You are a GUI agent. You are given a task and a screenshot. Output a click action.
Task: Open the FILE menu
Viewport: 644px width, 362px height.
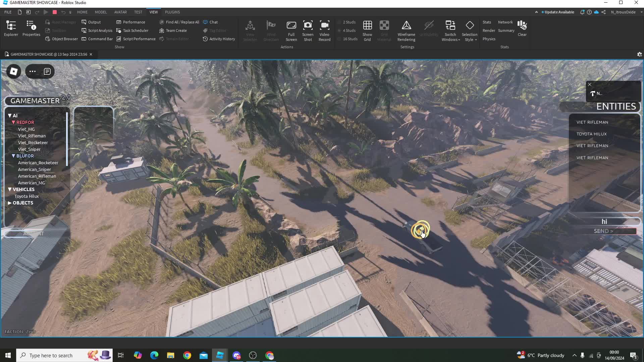coord(8,12)
